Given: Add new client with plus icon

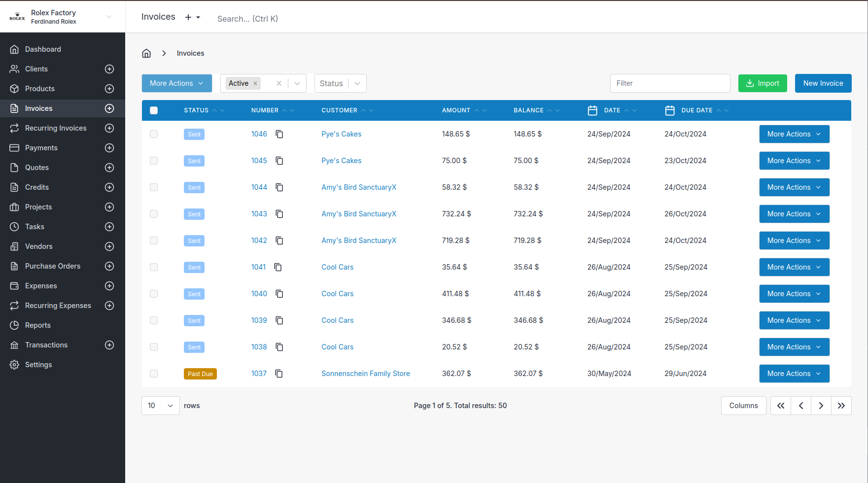Looking at the screenshot, I should coord(109,69).
